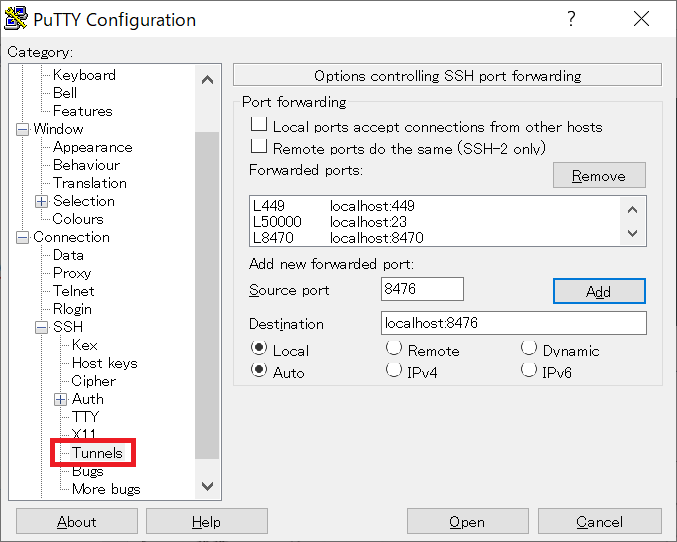Collapse the Window tree node
The width and height of the screenshot is (677, 542).
[x=22, y=129]
